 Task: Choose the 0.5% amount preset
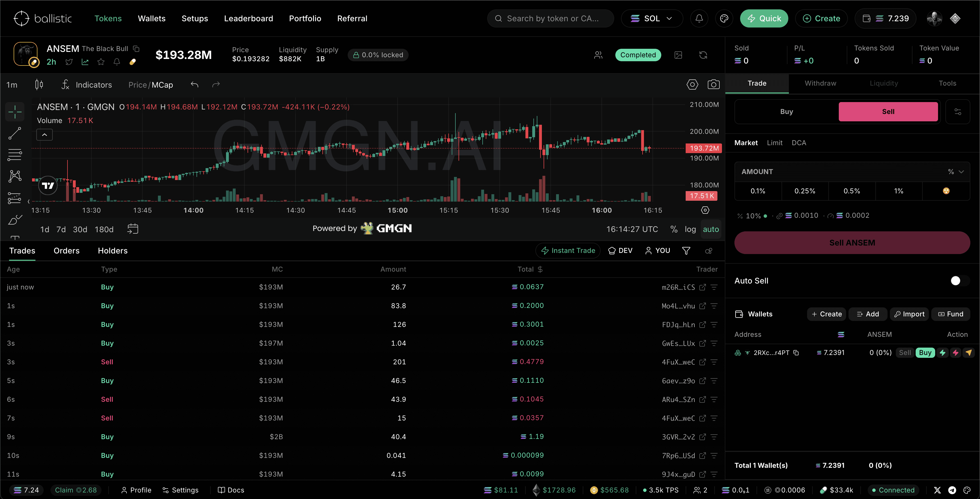pyautogui.click(x=852, y=191)
